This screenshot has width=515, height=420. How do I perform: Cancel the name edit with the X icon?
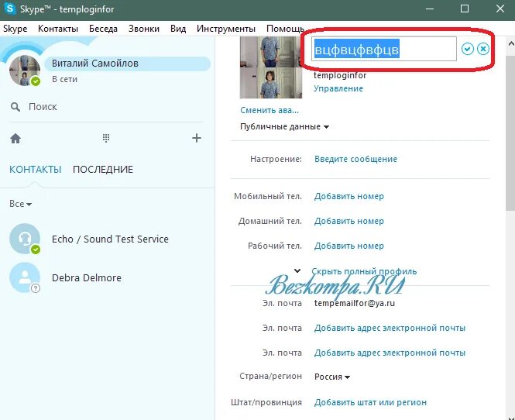pyautogui.click(x=483, y=50)
